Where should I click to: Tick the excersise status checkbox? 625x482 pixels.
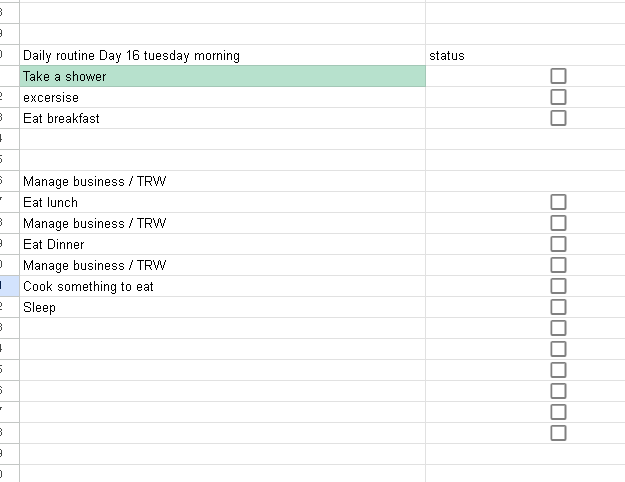[558, 97]
